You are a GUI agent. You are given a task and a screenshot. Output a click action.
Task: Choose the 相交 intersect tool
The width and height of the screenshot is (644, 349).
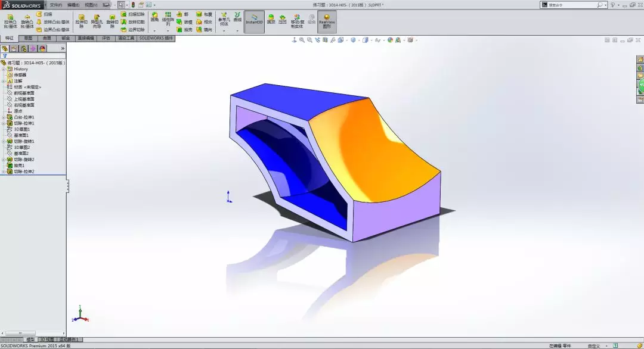coord(204,22)
